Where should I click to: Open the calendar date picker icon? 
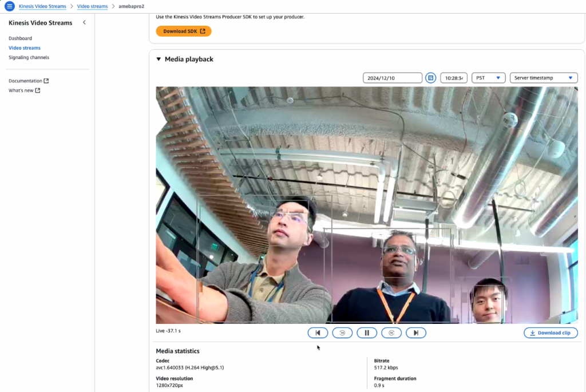[430, 78]
